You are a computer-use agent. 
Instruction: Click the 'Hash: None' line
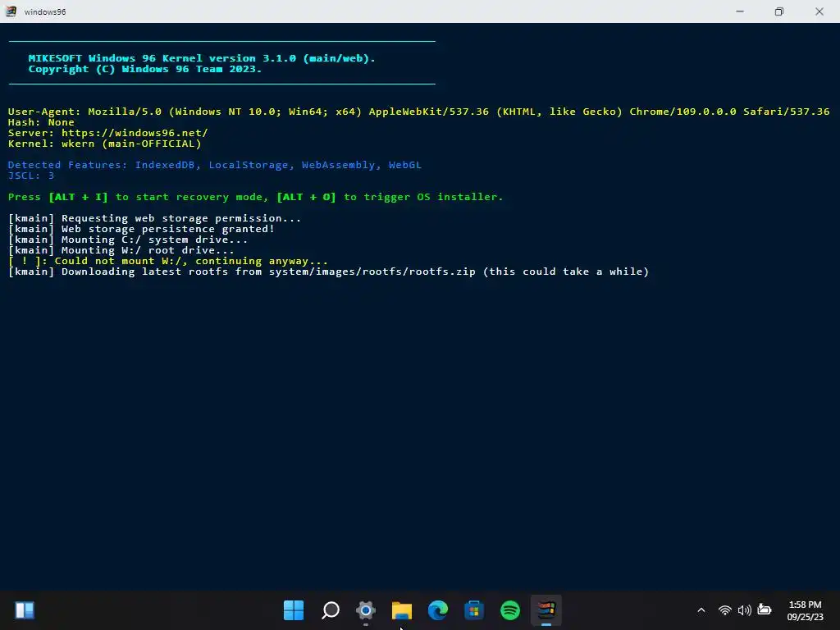coord(41,122)
